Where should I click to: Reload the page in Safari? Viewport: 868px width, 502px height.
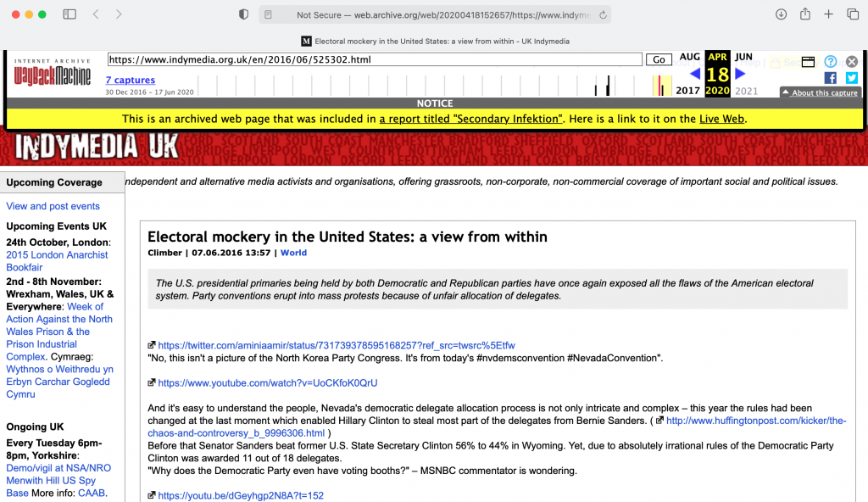click(x=603, y=14)
